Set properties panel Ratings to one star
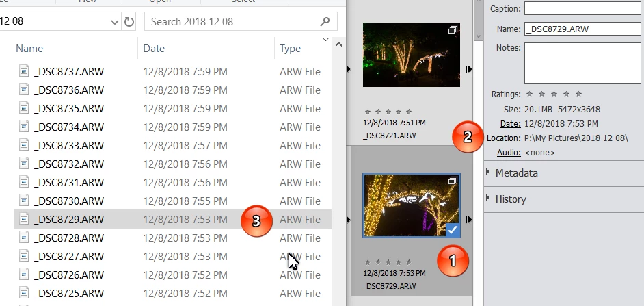 (x=529, y=94)
